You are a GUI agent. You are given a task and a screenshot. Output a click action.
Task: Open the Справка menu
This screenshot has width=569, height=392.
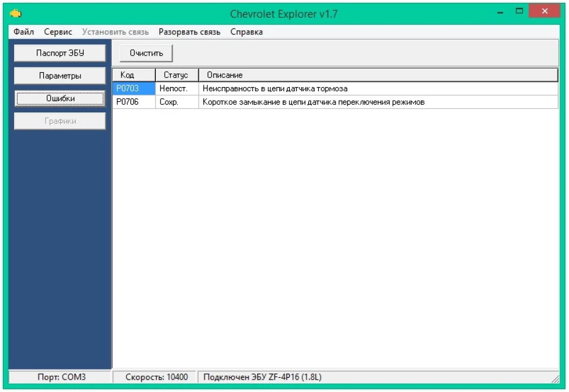click(x=247, y=32)
